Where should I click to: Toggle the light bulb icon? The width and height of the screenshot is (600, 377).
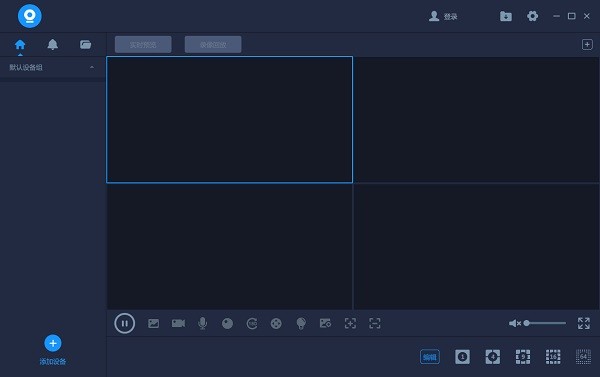click(x=301, y=323)
